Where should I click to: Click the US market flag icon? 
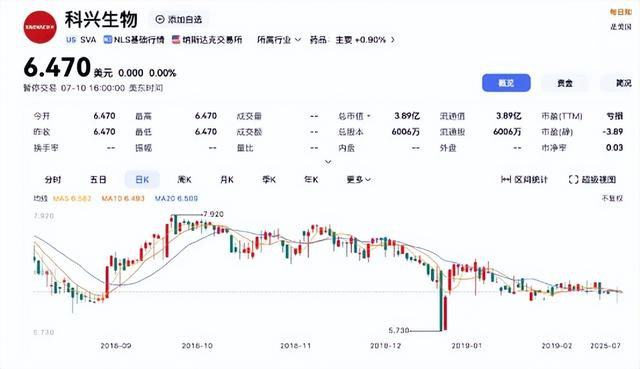[x=71, y=40]
